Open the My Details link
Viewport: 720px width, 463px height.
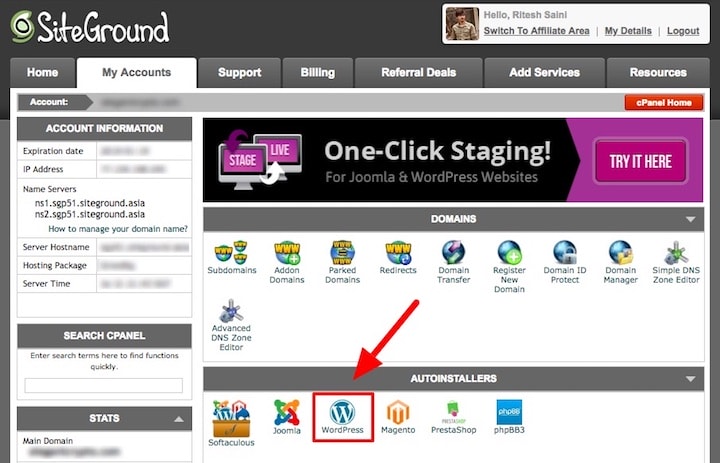point(628,31)
